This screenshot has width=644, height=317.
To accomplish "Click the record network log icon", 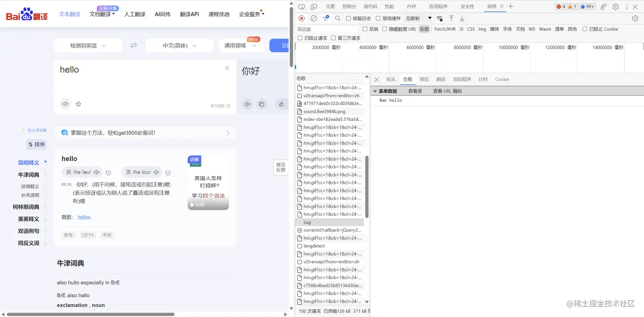I will pyautogui.click(x=302, y=18).
